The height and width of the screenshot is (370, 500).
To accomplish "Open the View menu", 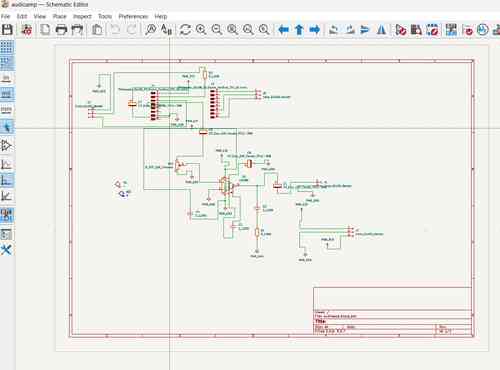I will [x=40, y=16].
